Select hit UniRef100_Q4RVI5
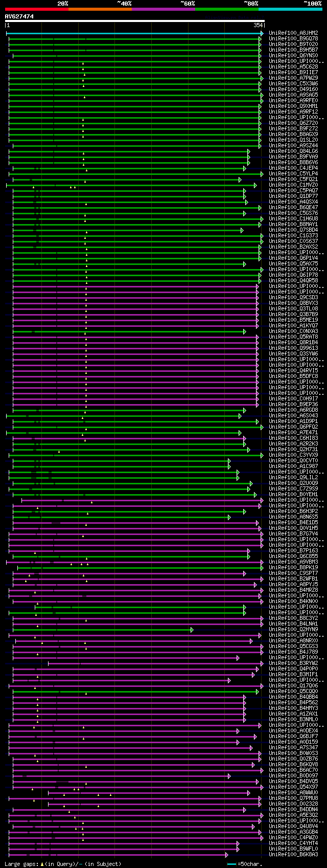 coord(293,371)
